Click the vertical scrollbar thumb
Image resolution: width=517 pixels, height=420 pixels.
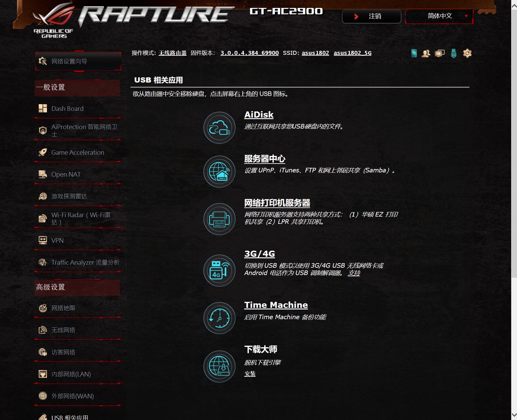514,144
